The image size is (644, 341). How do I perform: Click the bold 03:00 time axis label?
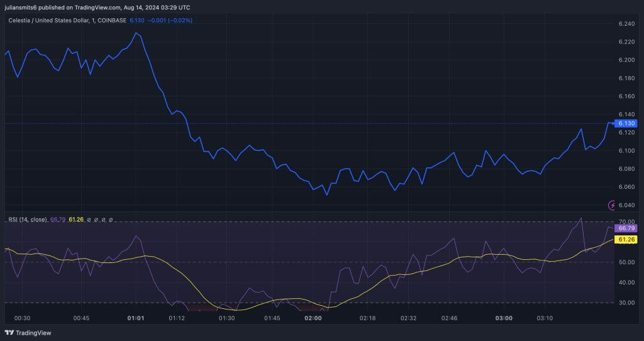pyautogui.click(x=504, y=318)
